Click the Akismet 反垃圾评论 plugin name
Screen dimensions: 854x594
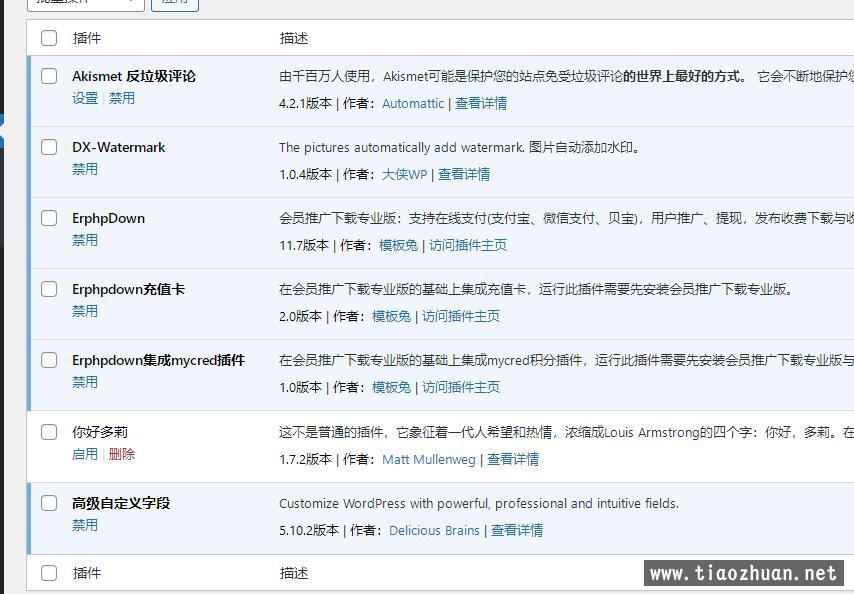134,76
